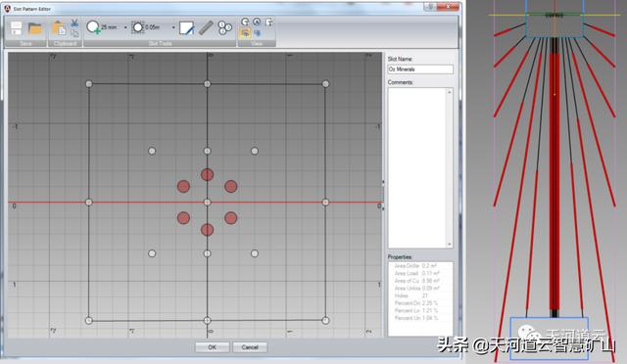This screenshot has height=364, width=627.
Task: Select the ruler measure tool
Action: pos(206,28)
